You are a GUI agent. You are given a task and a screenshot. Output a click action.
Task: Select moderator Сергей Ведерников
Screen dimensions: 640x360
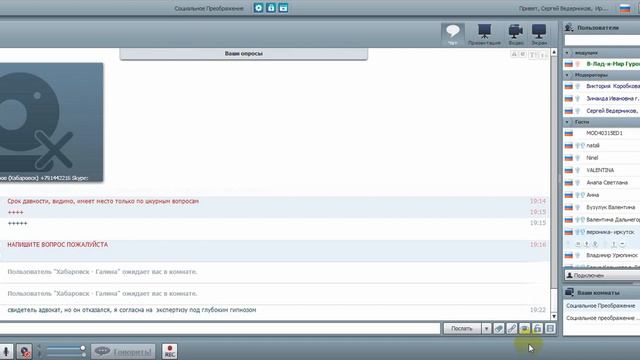(613, 111)
